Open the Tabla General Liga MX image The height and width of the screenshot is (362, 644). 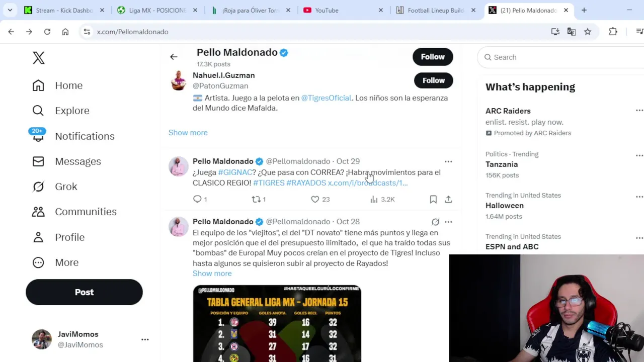tap(277, 323)
